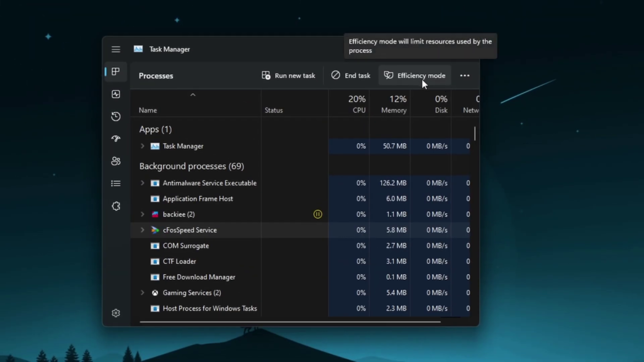The height and width of the screenshot is (362, 644).
Task: Click the Run new task button
Action: click(x=288, y=75)
